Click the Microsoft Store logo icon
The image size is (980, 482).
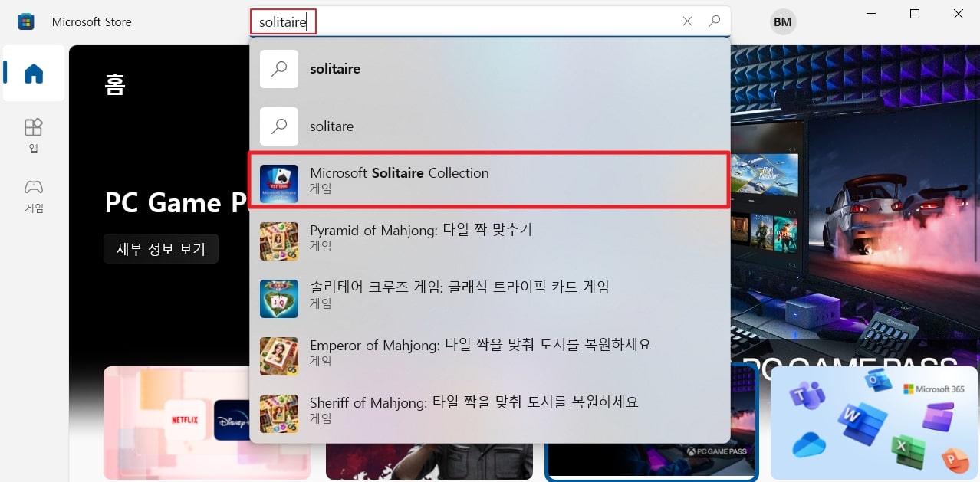tap(26, 21)
